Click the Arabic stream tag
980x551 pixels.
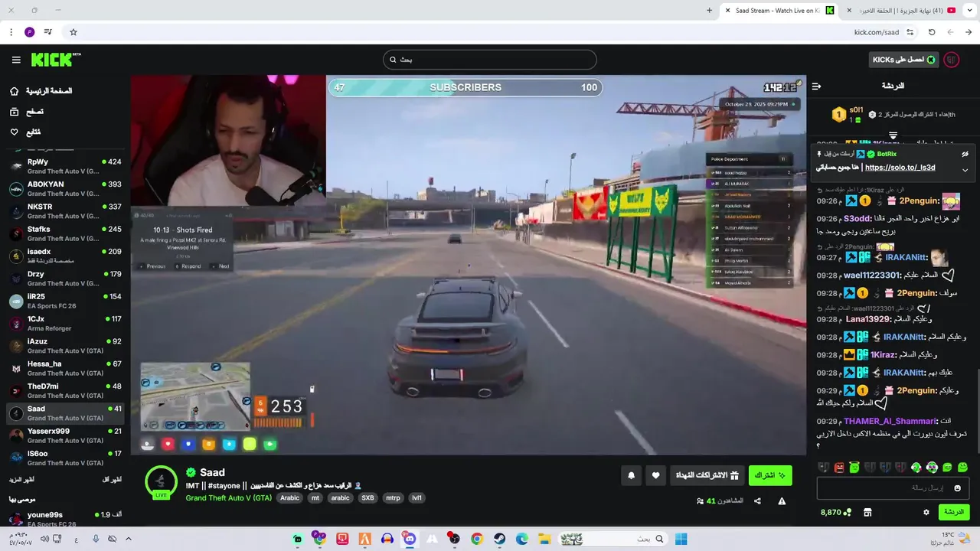(289, 498)
